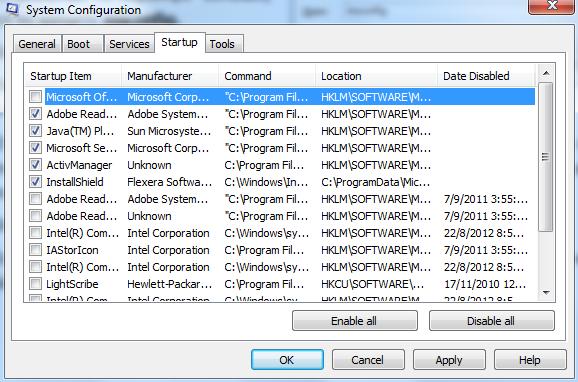This screenshot has height=382, width=578.
Task: Untick the InstallShield startup checkbox
Action: click(35, 182)
